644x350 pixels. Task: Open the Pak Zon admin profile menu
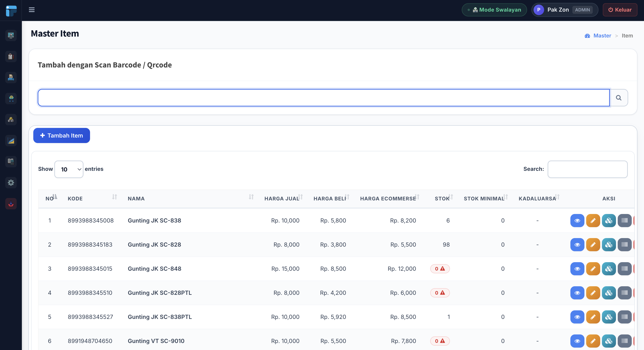[565, 10]
